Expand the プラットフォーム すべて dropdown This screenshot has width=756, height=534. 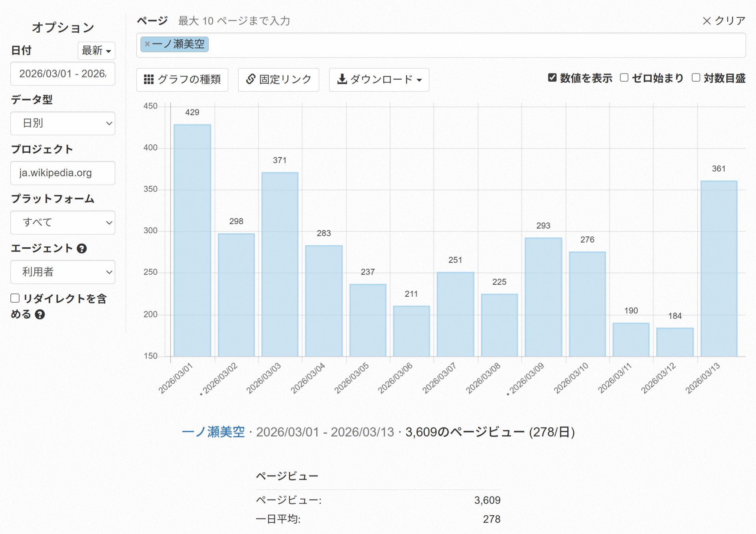[x=63, y=223]
